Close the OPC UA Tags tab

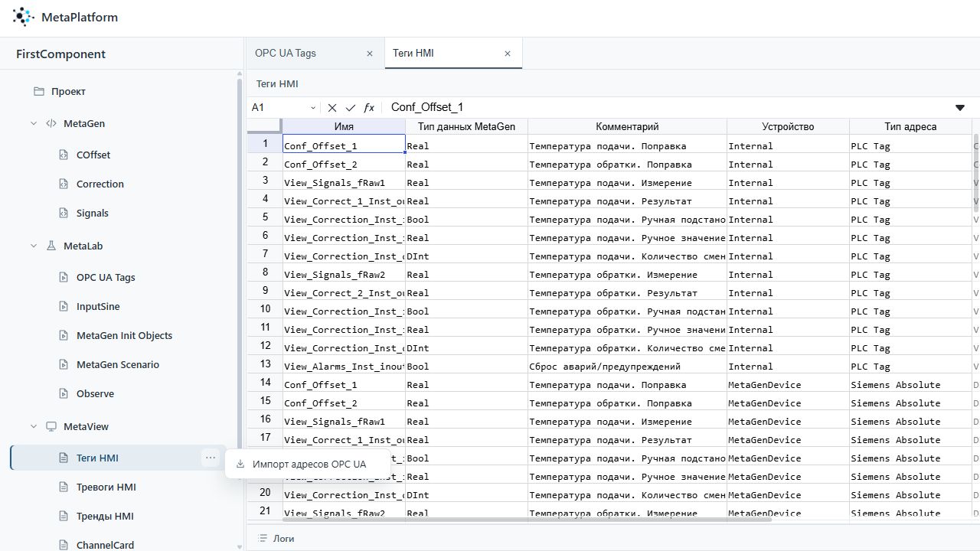tap(370, 54)
